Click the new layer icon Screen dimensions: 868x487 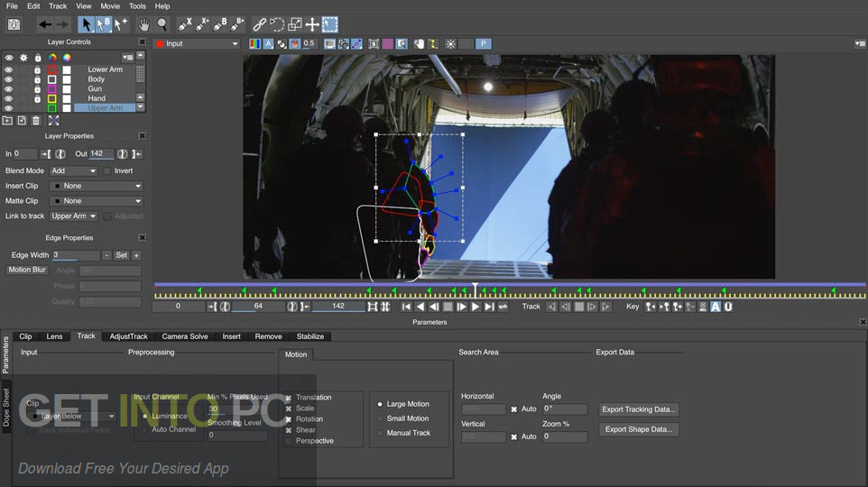[x=8, y=121]
